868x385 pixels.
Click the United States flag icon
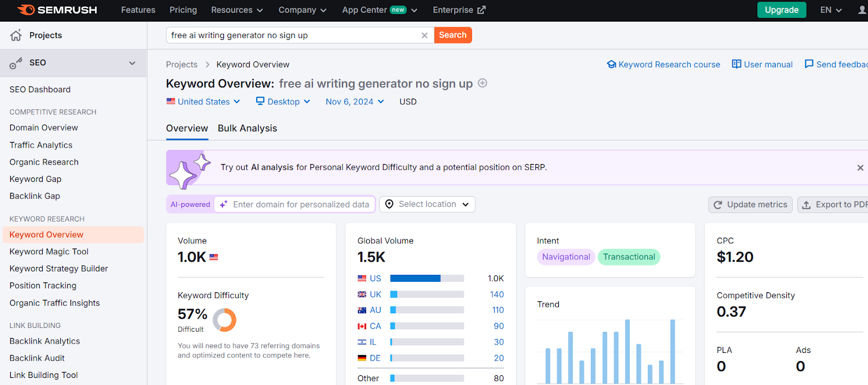tap(171, 101)
